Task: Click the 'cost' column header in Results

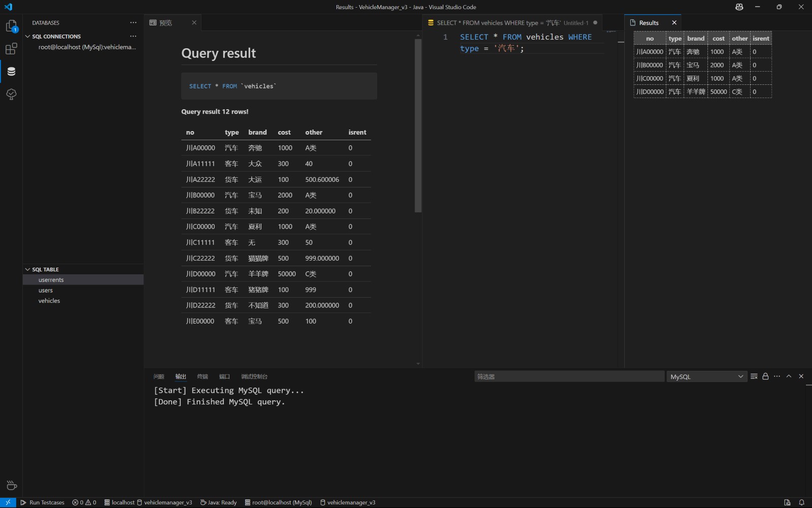Action: pyautogui.click(x=719, y=39)
